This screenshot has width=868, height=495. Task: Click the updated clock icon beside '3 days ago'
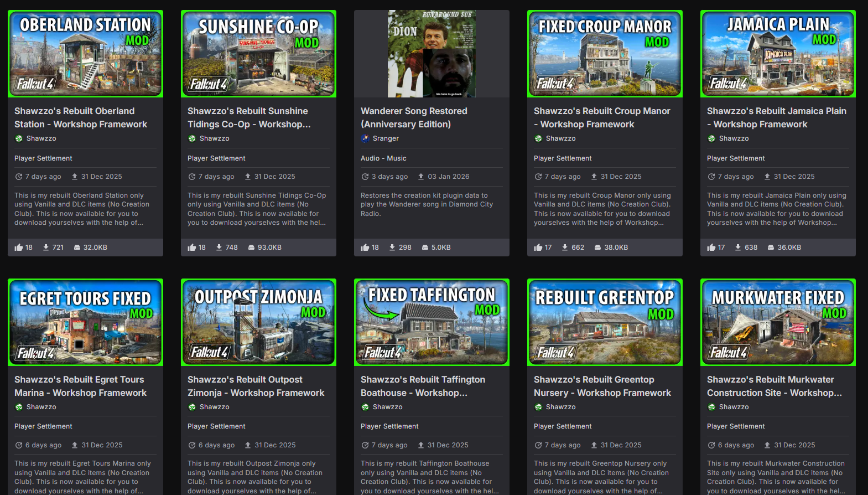365,177
